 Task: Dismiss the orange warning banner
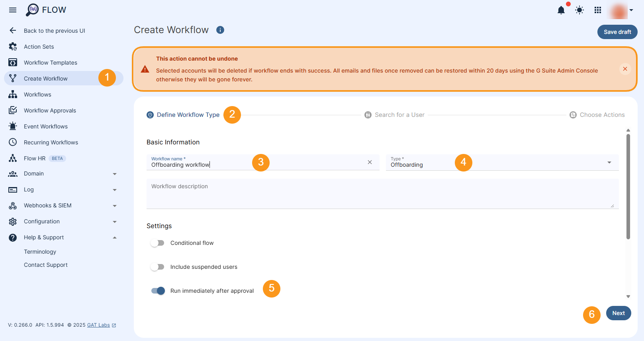point(625,69)
